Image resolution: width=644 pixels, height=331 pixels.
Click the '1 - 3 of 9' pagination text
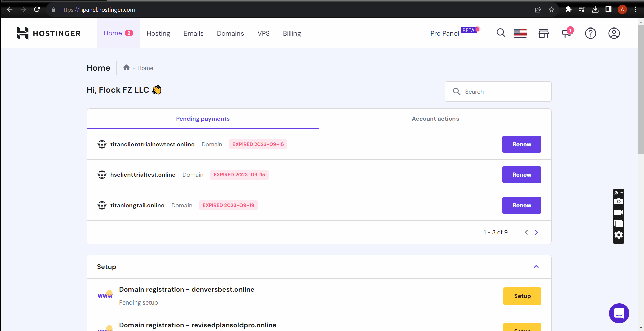click(x=496, y=232)
